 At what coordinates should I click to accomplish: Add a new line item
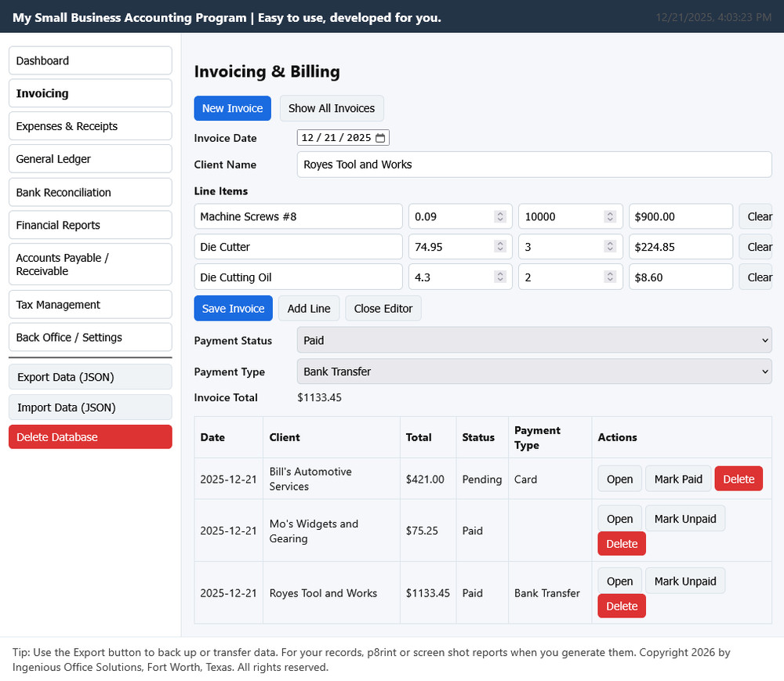click(308, 308)
